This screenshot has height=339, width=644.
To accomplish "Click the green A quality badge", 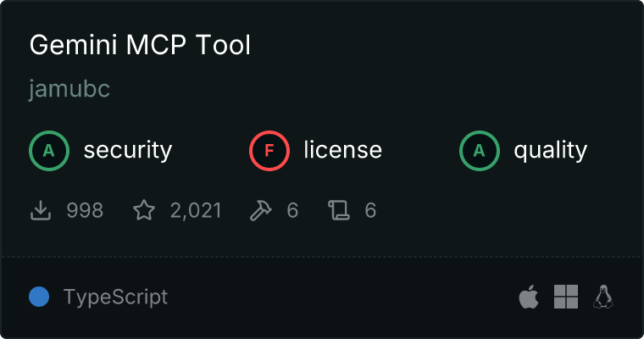I will [x=480, y=151].
